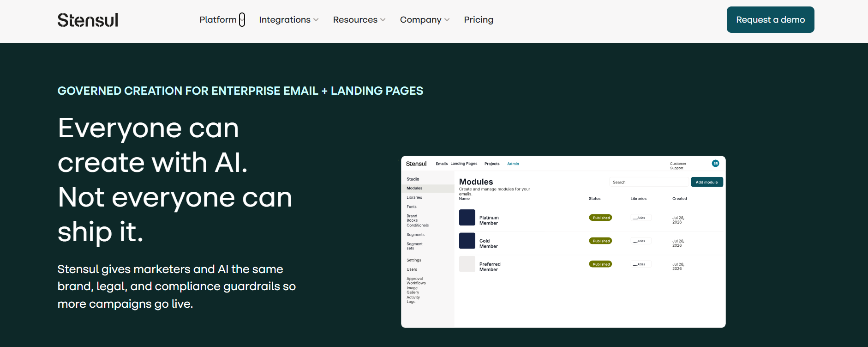Click the Atlas library tag for Preferred Member
Screen dimensions: 868x347
(x=641, y=264)
